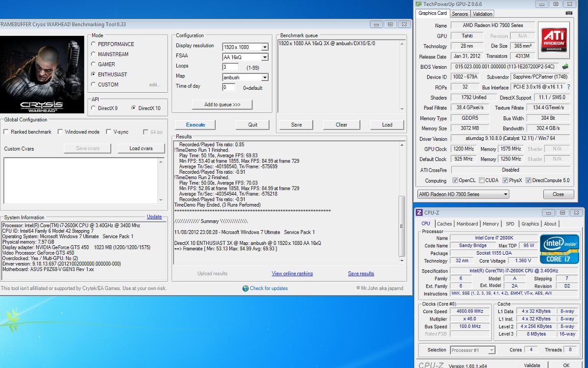Screen dimensions: 588x368
Task: Click the Save results link
Action: click(x=361, y=274)
